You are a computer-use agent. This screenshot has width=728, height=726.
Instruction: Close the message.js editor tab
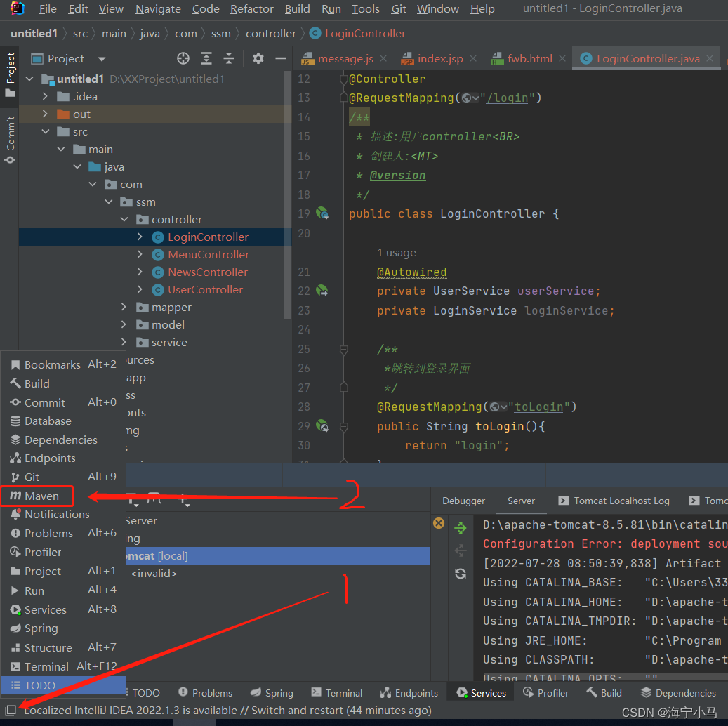[383, 58]
